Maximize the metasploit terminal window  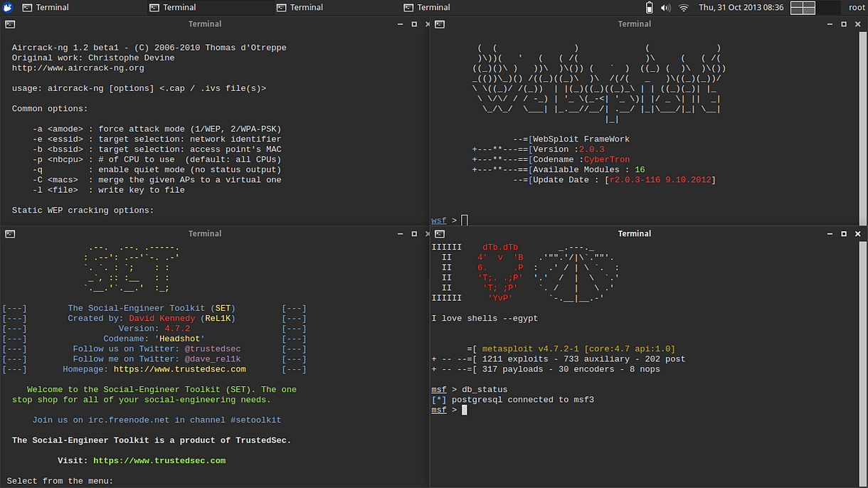pyautogui.click(x=844, y=233)
